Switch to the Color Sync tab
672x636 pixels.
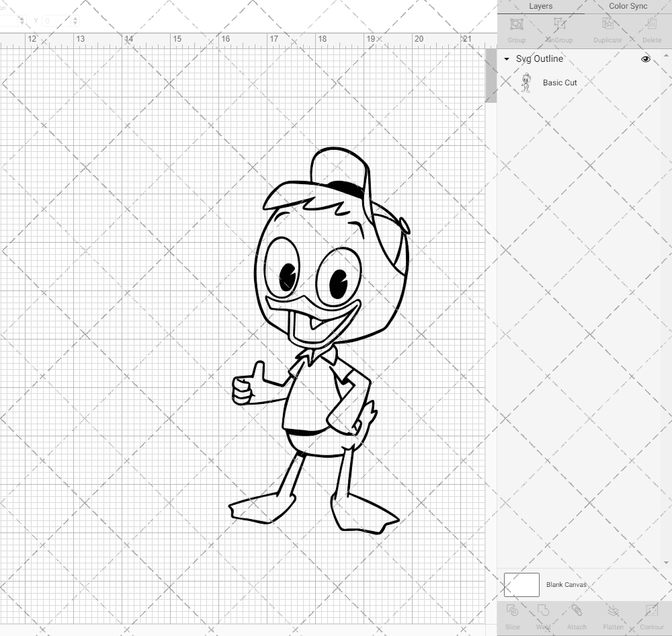[628, 7]
